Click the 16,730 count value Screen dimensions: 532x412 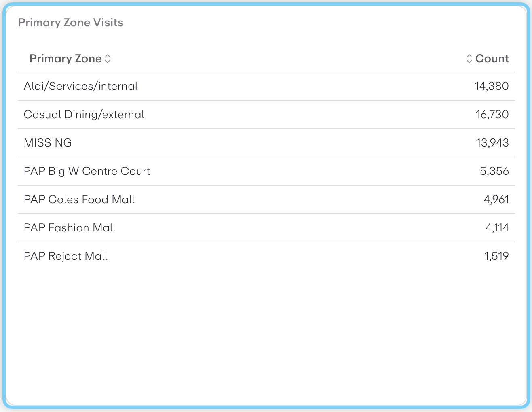click(492, 115)
